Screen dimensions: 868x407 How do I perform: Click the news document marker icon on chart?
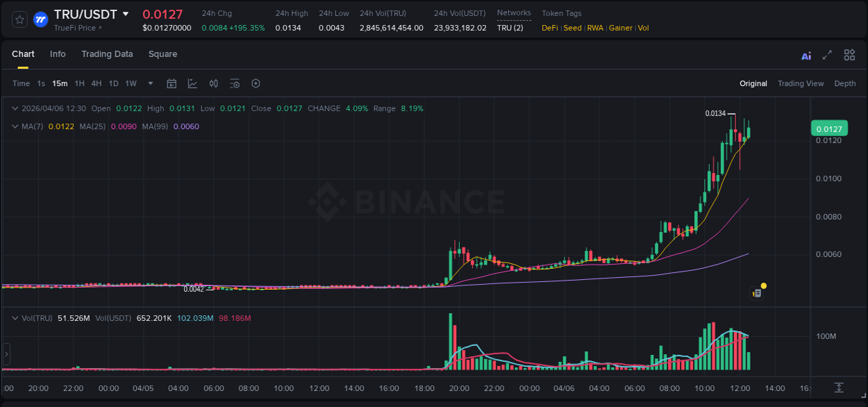[x=757, y=294]
